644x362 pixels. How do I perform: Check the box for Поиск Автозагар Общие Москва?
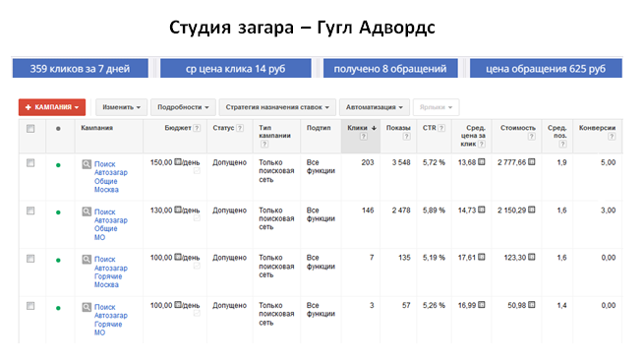pyautogui.click(x=30, y=163)
